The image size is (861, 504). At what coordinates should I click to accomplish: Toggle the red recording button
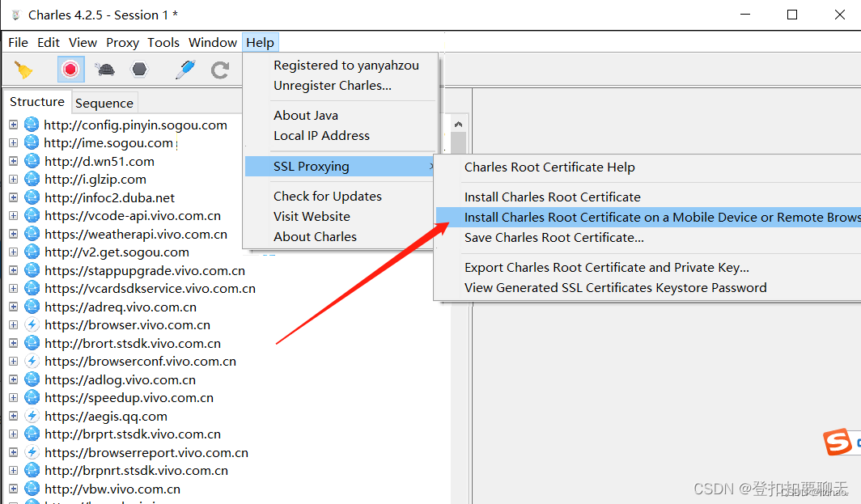(70, 70)
